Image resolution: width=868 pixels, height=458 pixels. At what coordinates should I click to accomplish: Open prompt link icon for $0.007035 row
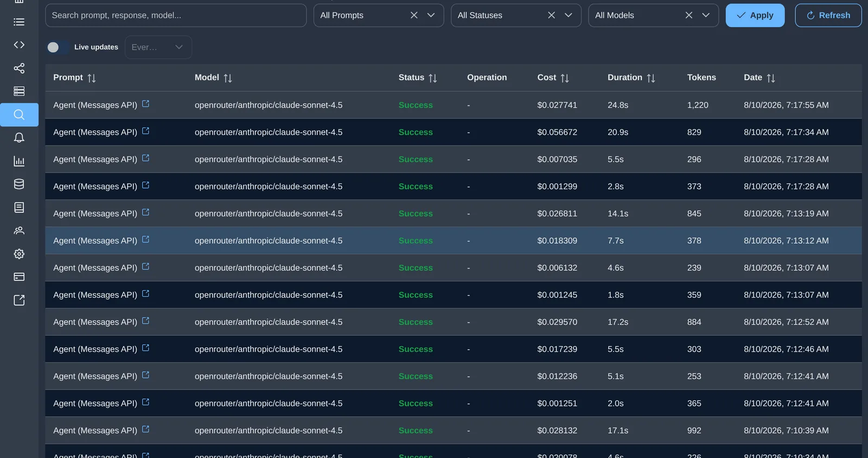tap(145, 158)
